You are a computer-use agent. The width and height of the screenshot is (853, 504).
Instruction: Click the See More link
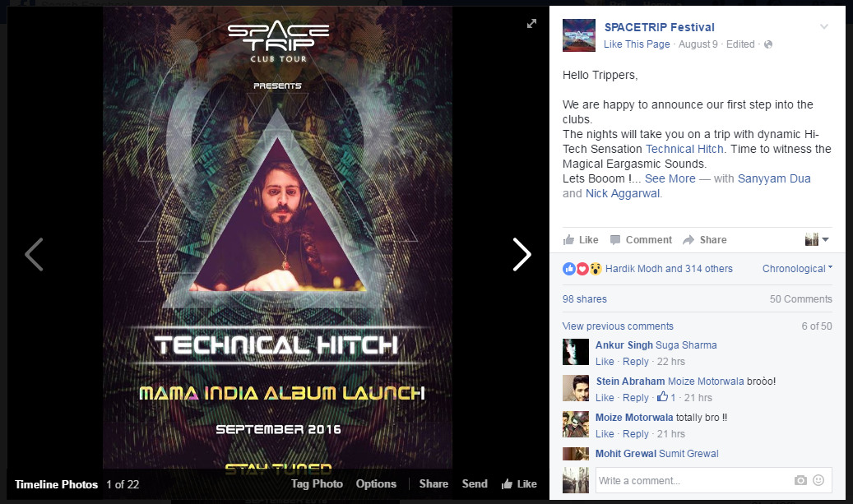[x=670, y=178]
